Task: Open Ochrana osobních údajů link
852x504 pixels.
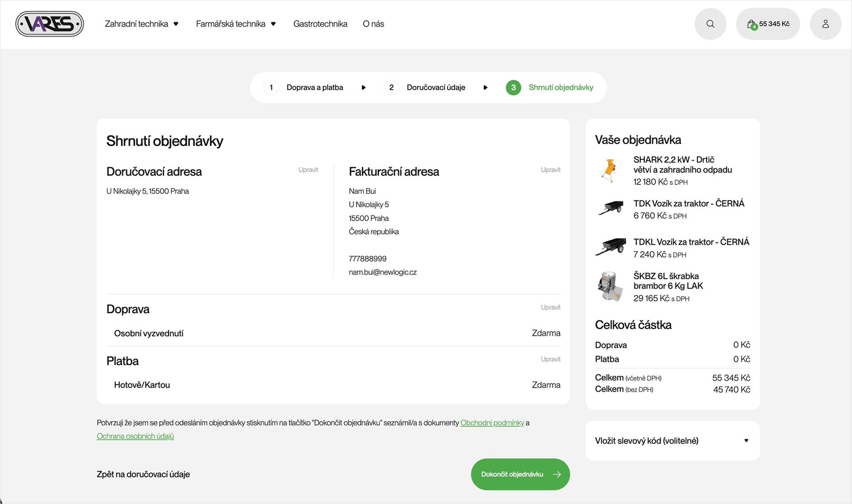Action: (x=135, y=436)
